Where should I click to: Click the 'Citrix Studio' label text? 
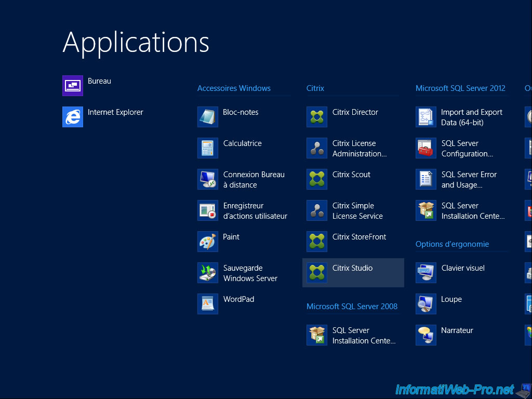[353, 268]
